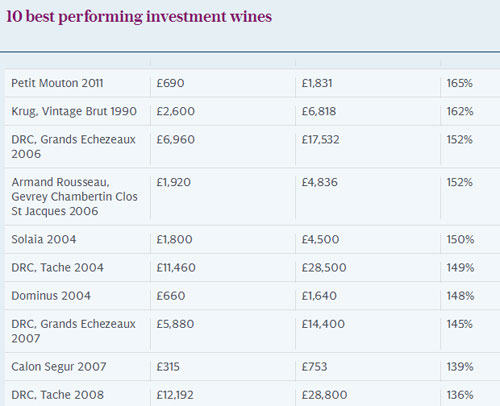Select the Calon Segur 2007 cell
Viewport: 500px width, 406px height.
(59, 367)
